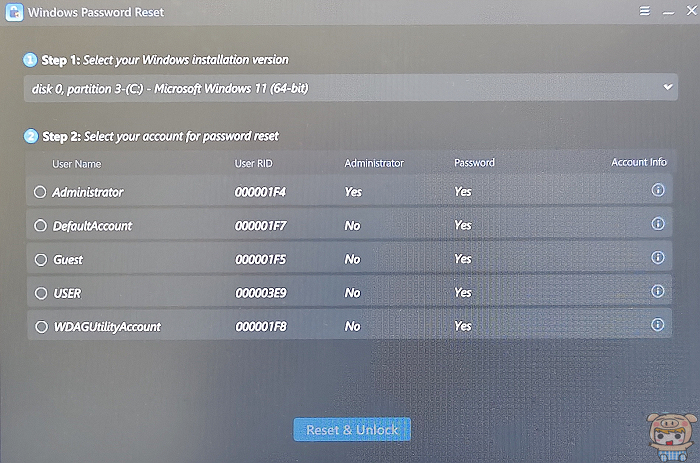Open the disk 0, partition 3 combo box
Image resolution: width=700 pixels, height=463 pixels.
(340, 88)
